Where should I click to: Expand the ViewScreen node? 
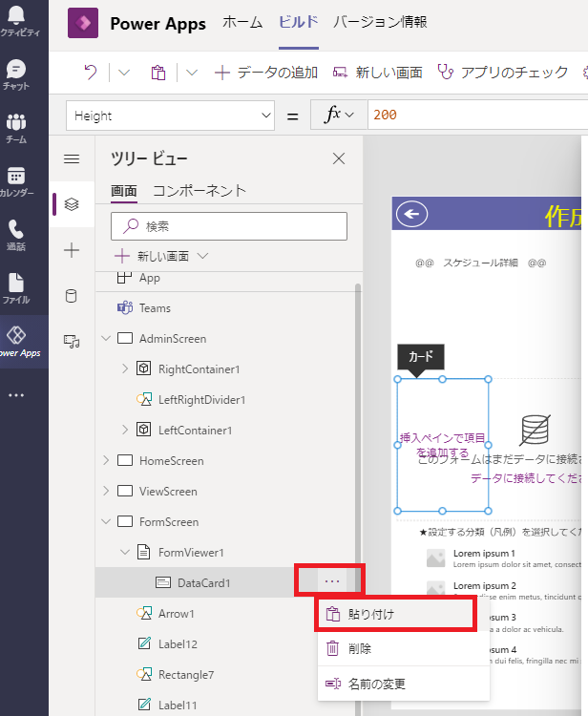[x=106, y=491]
